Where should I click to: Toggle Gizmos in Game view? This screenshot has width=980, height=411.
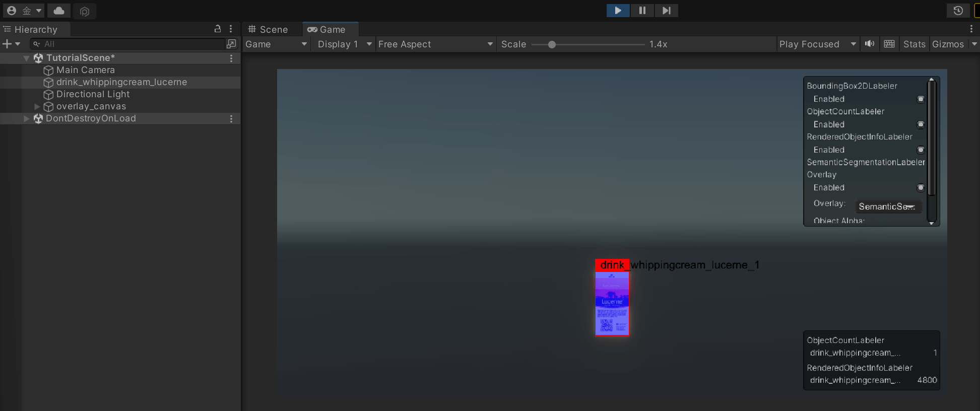tap(948, 44)
